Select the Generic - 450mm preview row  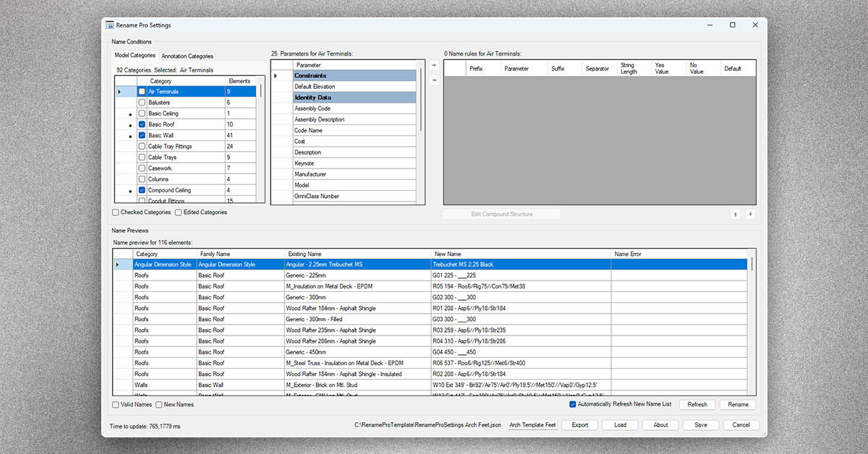click(x=430, y=352)
